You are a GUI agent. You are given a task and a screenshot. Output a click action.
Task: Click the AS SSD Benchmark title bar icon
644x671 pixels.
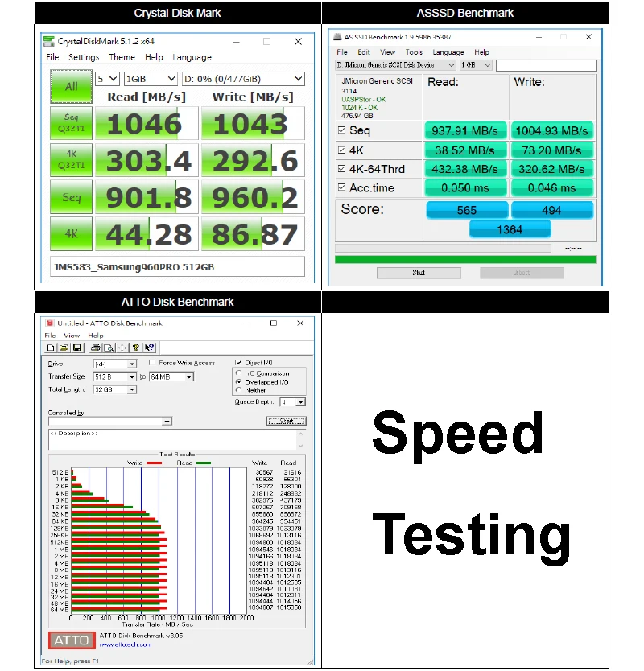click(x=337, y=37)
